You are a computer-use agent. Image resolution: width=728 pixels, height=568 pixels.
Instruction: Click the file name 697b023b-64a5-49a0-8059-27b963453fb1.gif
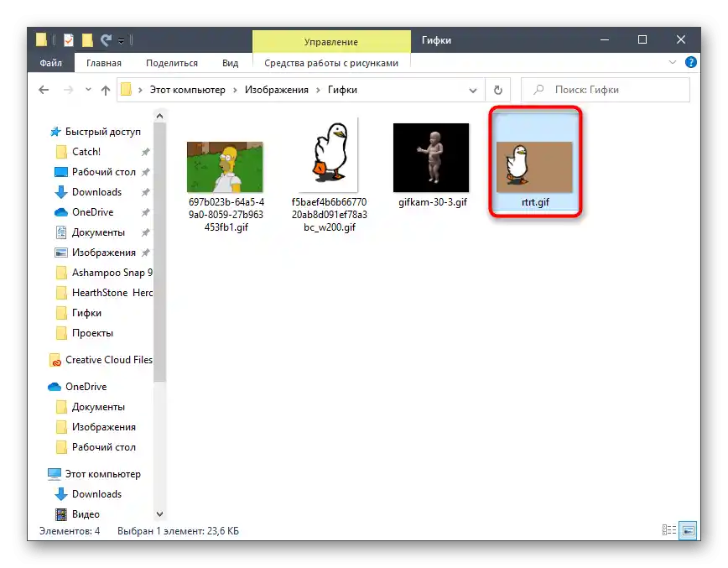click(226, 215)
